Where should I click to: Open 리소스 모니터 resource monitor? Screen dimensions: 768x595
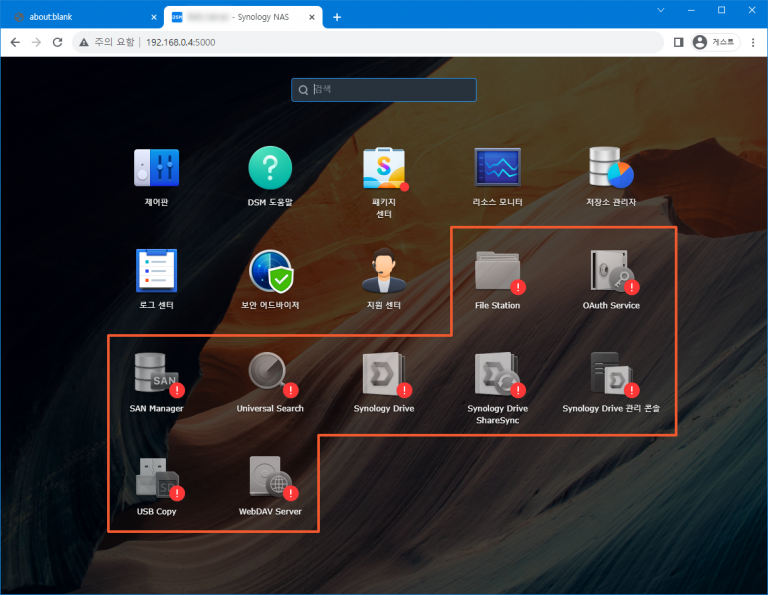[497, 167]
